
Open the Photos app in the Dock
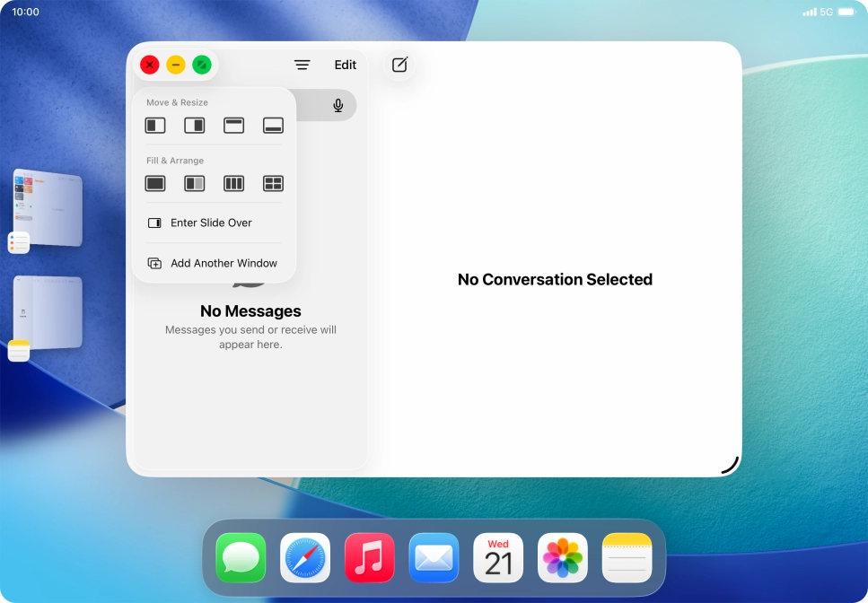coord(562,557)
